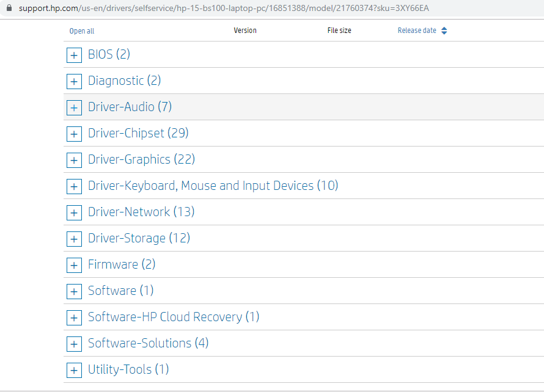Viewport: 544px width, 392px height.
Task: Expand Software (1) plus icon
Action: coord(74,291)
